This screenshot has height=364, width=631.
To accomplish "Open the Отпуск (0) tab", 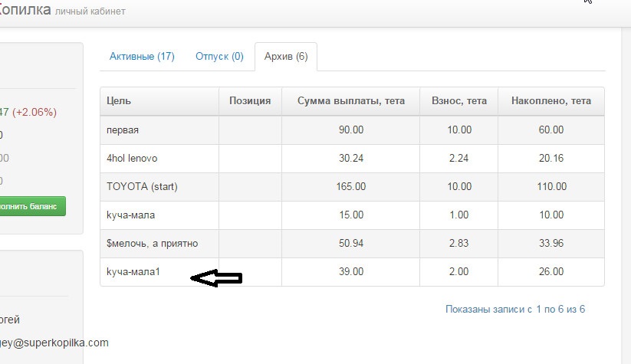I will coord(219,56).
